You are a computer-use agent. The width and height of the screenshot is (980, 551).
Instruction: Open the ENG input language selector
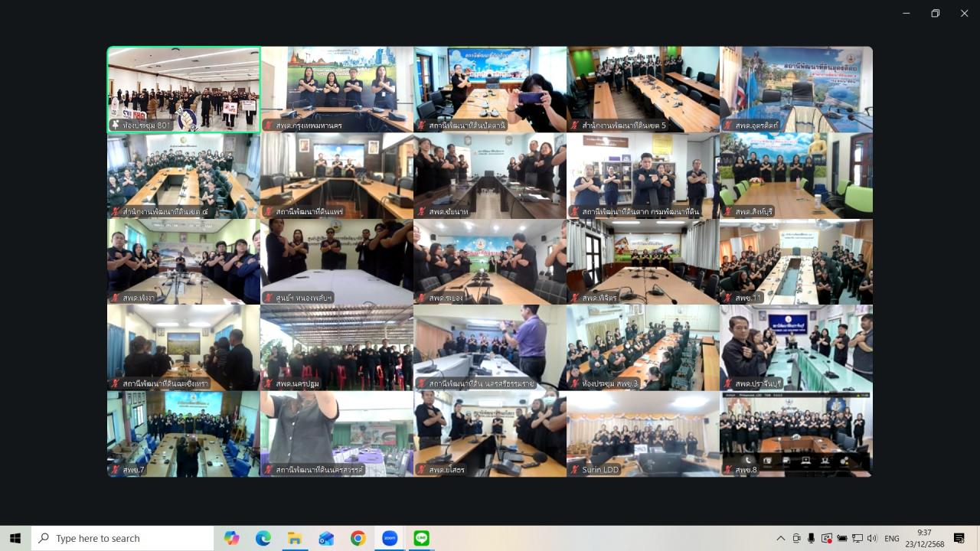pos(892,538)
